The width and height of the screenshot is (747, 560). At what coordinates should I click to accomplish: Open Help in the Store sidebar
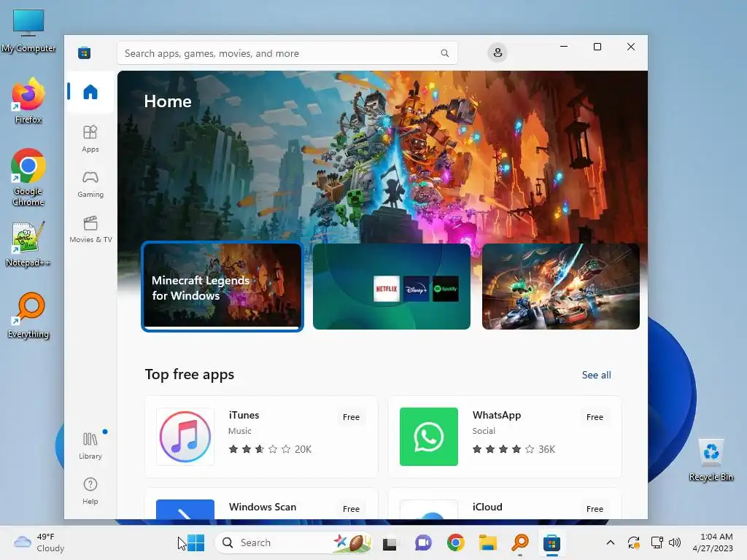pos(90,491)
